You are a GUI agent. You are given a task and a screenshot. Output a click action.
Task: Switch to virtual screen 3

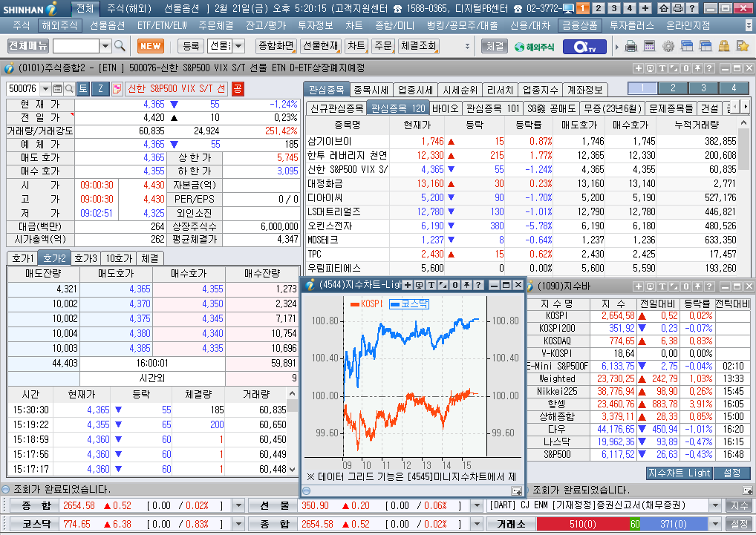click(613, 8)
